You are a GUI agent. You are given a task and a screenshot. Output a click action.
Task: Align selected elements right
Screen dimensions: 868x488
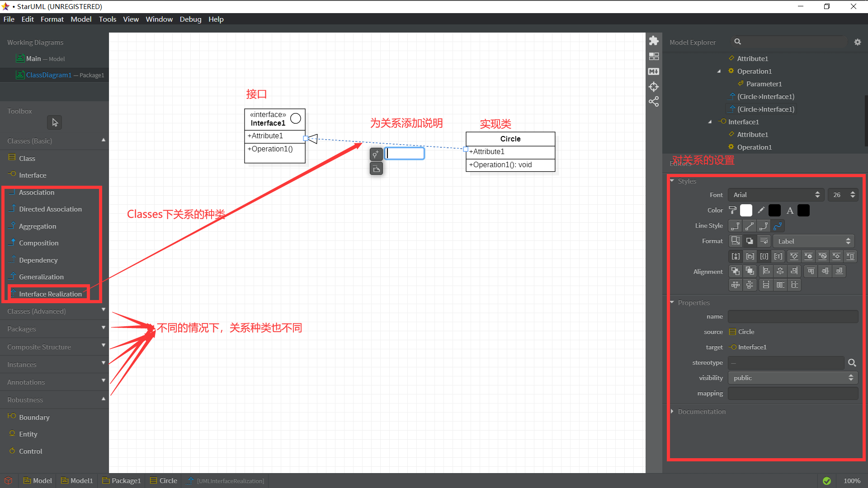point(794,271)
